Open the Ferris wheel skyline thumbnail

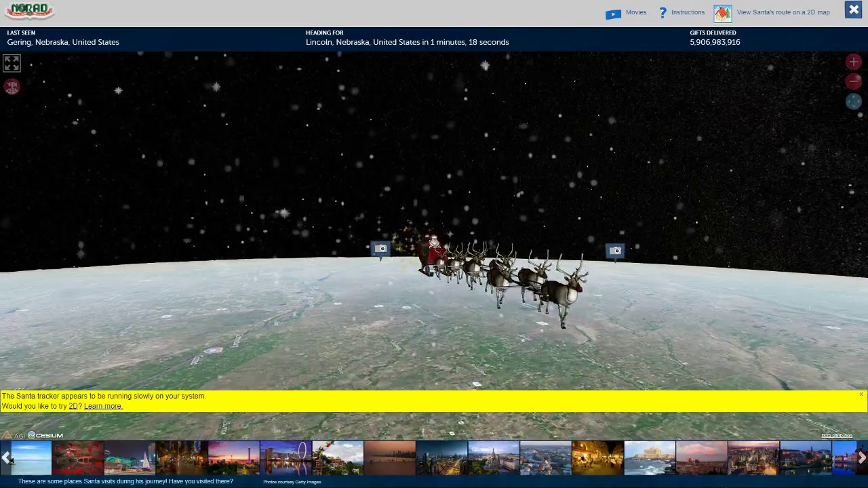(285, 457)
